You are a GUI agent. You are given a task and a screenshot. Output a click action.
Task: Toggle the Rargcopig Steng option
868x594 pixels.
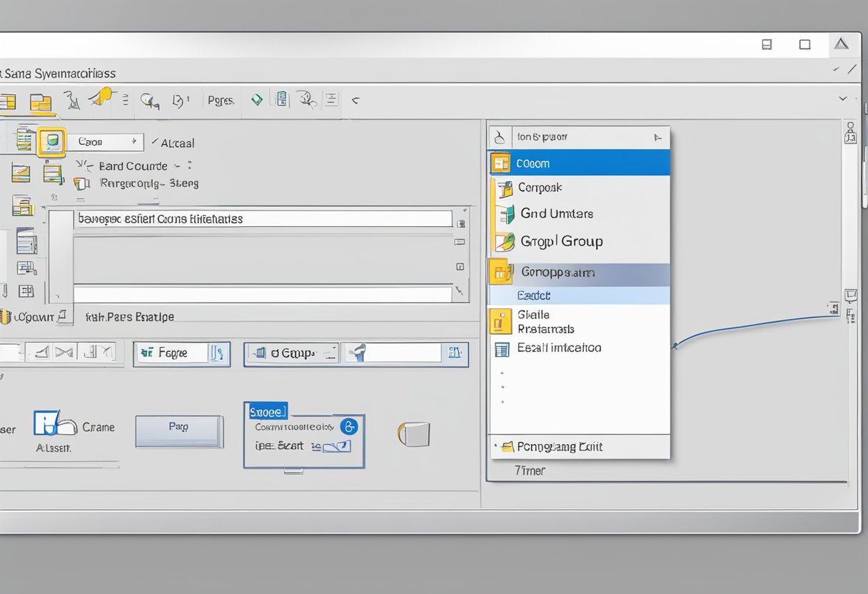pos(82,183)
